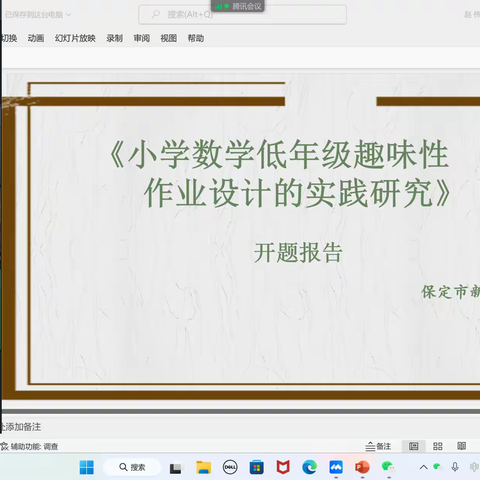
Task: Open 辅助功能: 调查 accessibility checker
Action: pyautogui.click(x=29, y=446)
